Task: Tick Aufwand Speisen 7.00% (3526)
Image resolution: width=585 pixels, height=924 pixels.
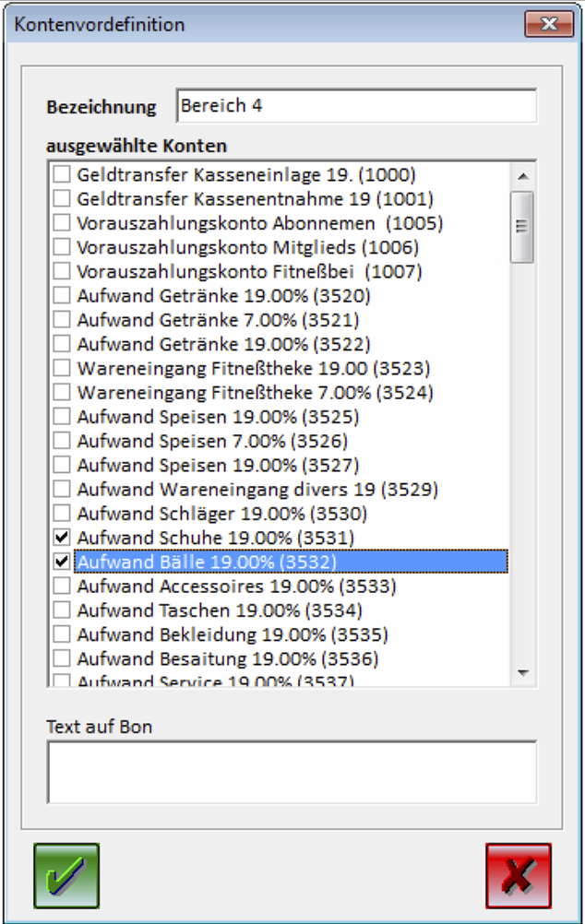Action: (x=62, y=441)
